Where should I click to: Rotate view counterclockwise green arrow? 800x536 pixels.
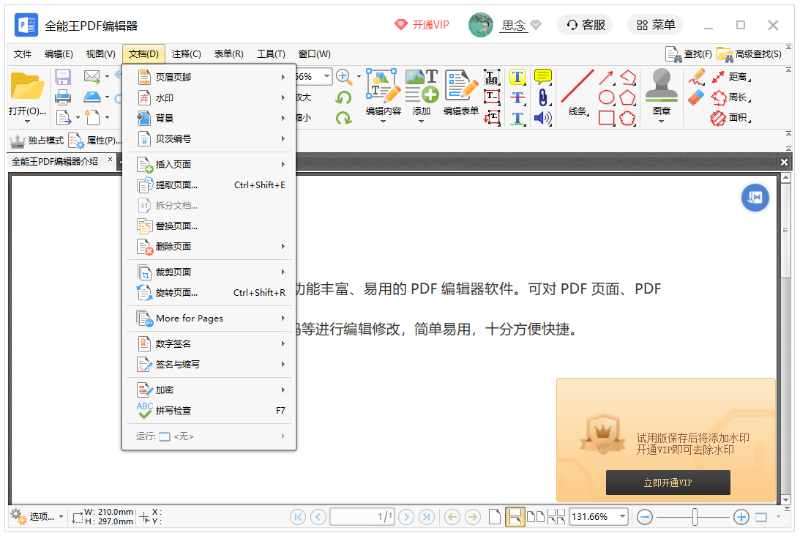tap(344, 97)
